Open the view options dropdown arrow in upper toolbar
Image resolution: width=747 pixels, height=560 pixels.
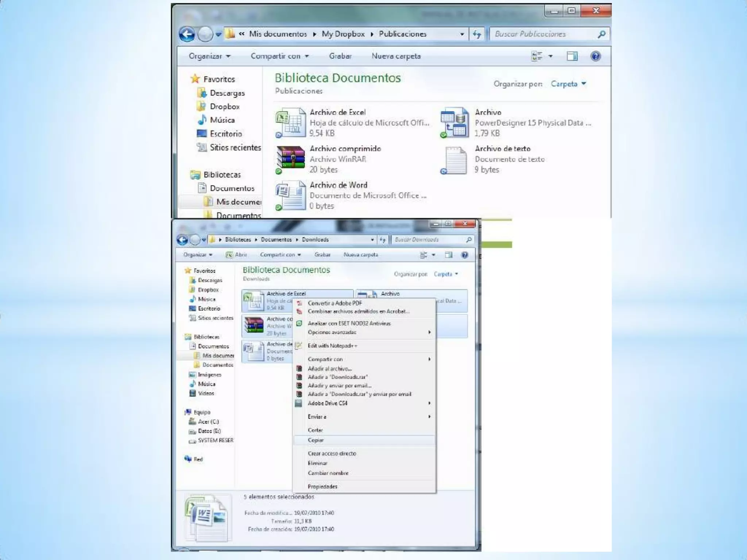tap(550, 56)
